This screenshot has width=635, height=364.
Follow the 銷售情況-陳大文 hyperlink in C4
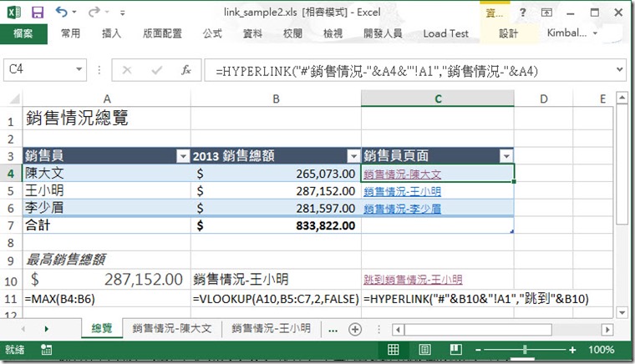(x=402, y=174)
